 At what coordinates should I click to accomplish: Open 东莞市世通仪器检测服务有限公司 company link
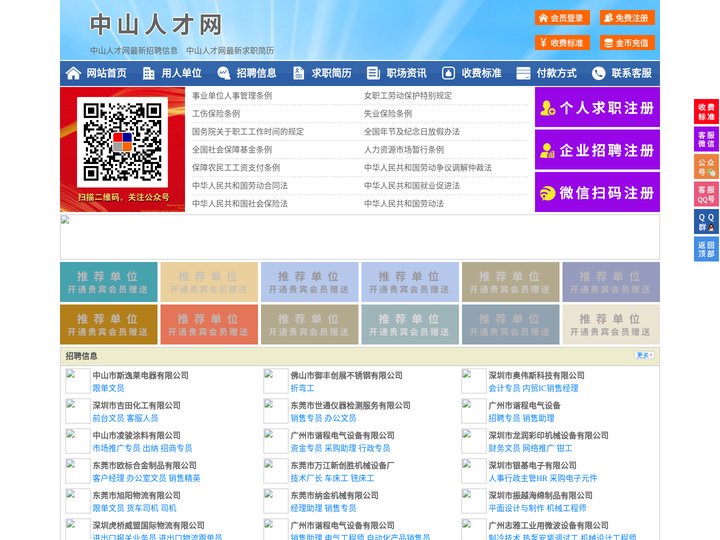point(350,405)
